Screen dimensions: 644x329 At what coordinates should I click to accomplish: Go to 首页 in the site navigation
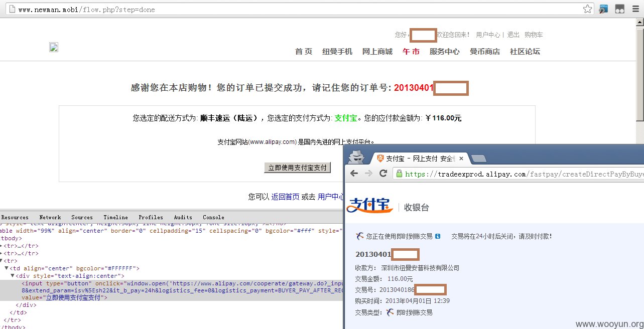click(x=304, y=52)
